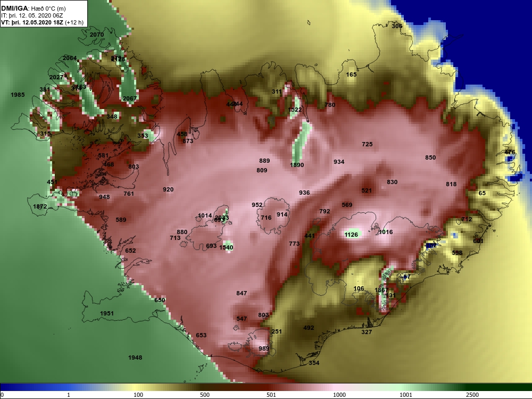Click the colour scale label 2500
The image size is (532, 399).
472,395
